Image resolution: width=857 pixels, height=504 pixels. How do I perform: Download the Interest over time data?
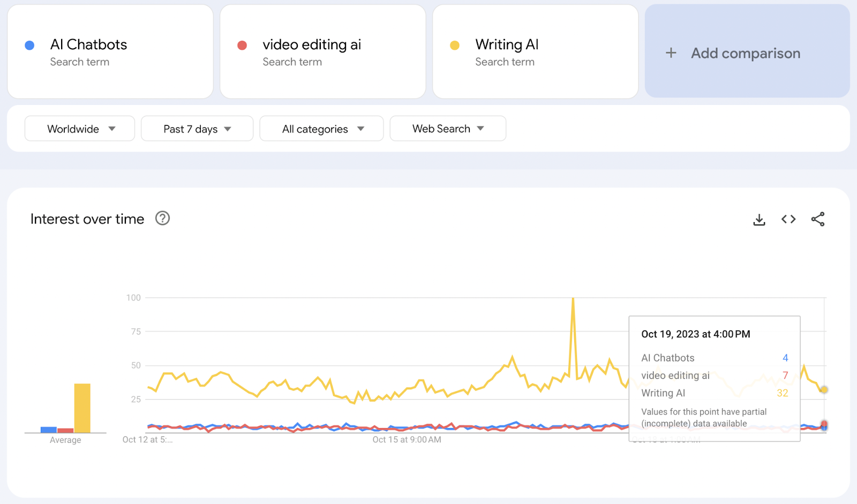click(x=759, y=220)
